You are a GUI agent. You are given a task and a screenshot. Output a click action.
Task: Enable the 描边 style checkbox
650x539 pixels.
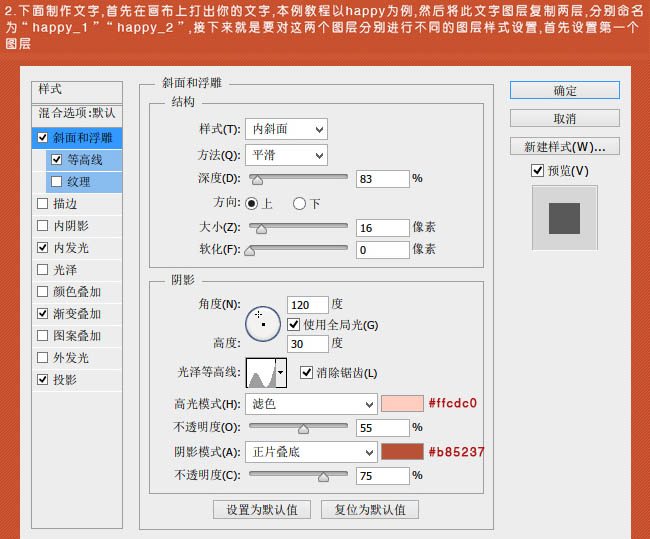click(43, 204)
